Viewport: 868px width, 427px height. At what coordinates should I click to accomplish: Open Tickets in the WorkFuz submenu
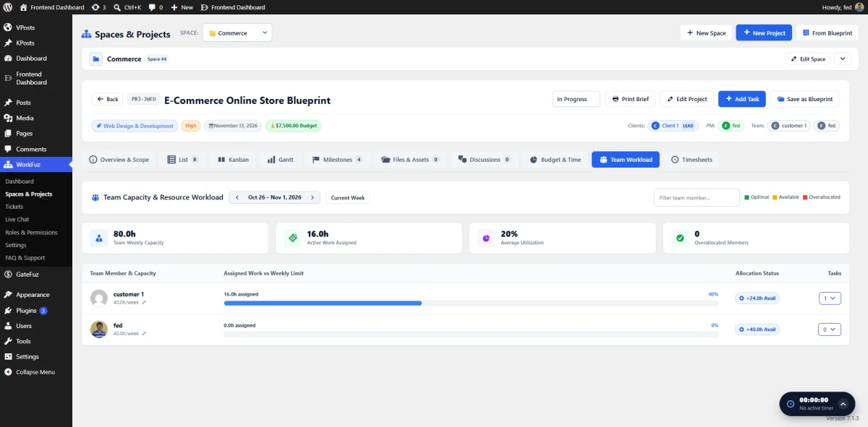pos(14,207)
